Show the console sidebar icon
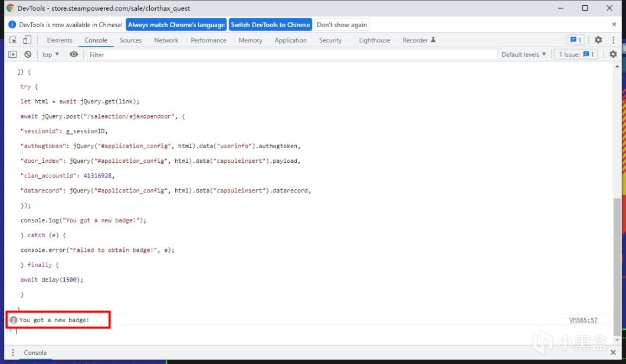 pyautogui.click(x=13, y=54)
